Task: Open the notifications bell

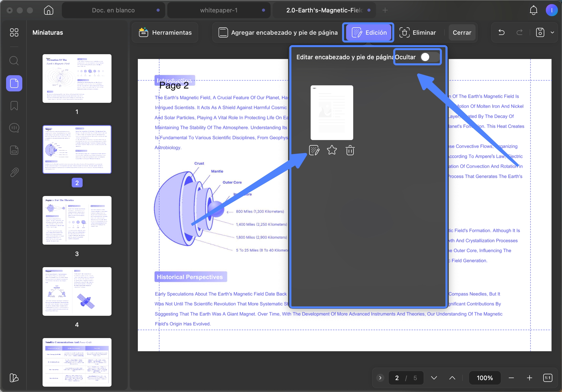Action: click(x=533, y=10)
